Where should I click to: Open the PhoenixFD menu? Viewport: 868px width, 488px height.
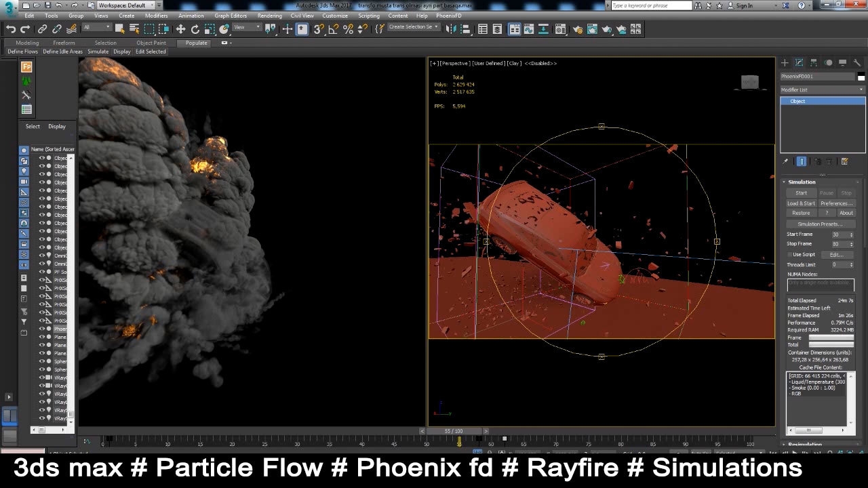tap(448, 16)
